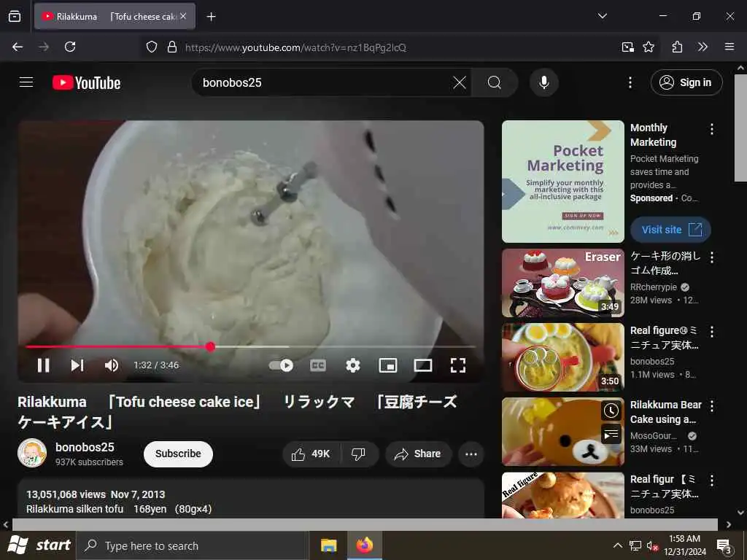Go to the YouTube home logo

(86, 83)
